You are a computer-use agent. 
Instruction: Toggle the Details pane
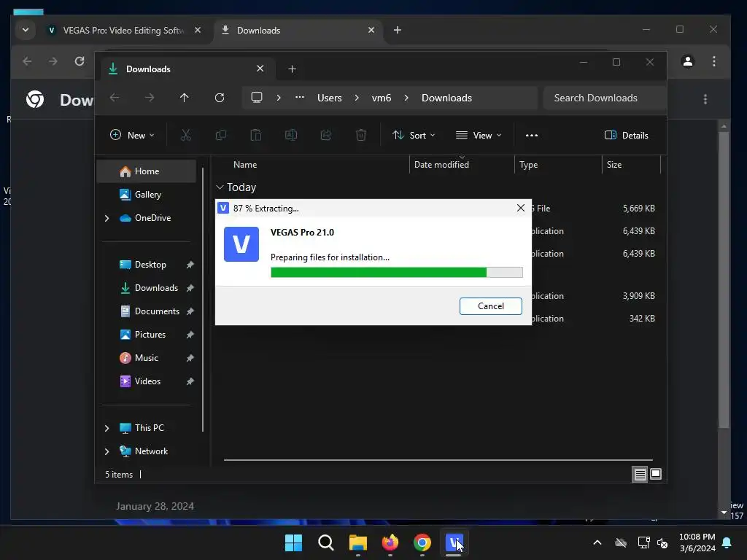(626, 135)
